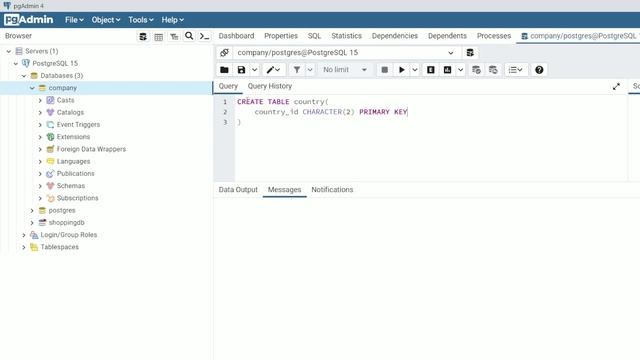This screenshot has width=640, height=360.
Task: Expand the Catalogs node
Action: pos(40,113)
